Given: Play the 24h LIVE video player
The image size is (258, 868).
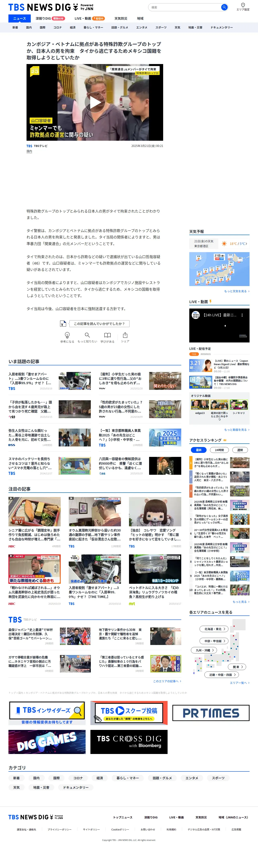Looking at the screenshot, I should [219, 326].
